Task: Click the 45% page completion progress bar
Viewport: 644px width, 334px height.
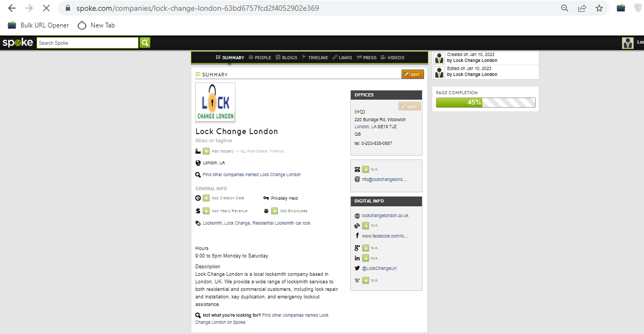Action: (x=486, y=102)
